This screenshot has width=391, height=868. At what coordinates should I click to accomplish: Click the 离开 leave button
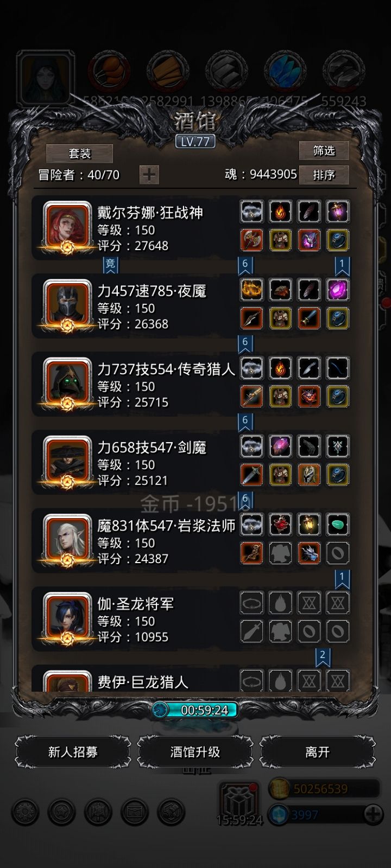pos(317,752)
